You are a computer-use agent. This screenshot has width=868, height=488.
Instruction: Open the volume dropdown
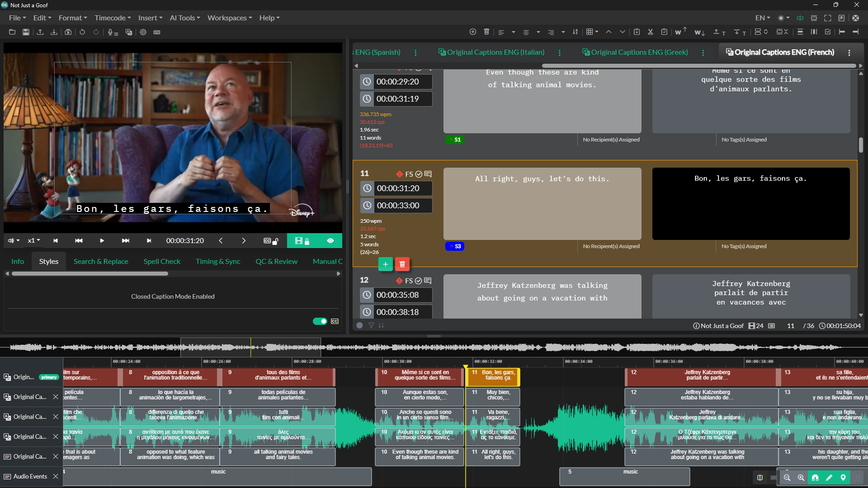pyautogui.click(x=14, y=241)
